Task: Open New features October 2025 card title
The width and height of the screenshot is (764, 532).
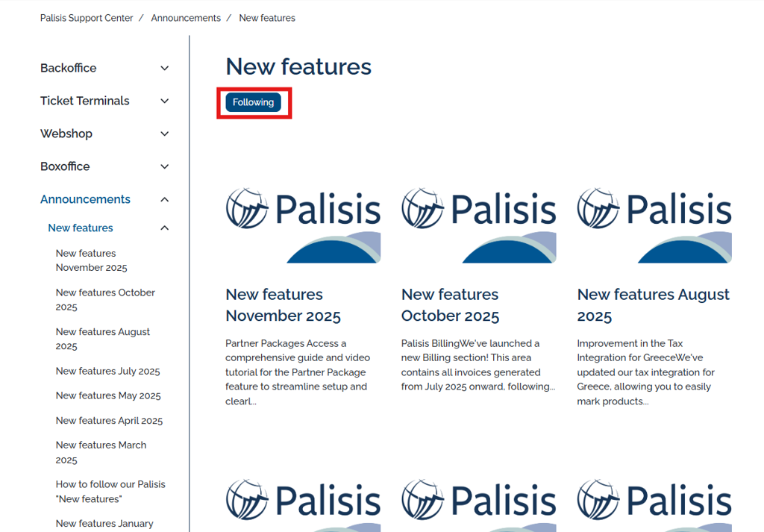Action: point(450,305)
